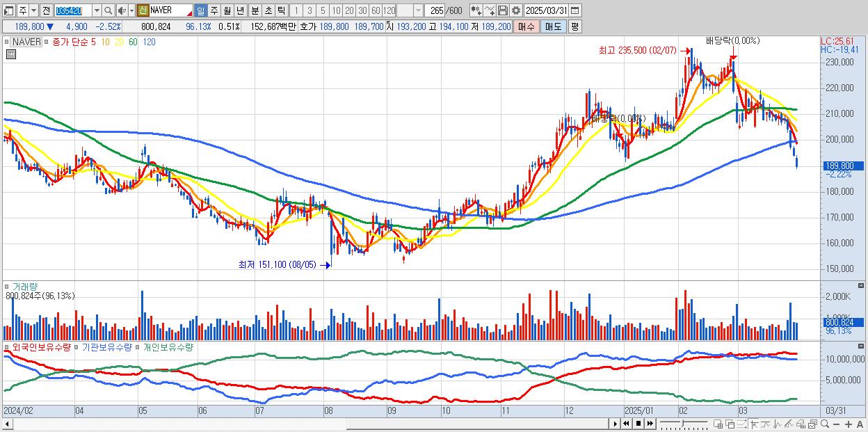Image resolution: width=868 pixels, height=432 pixels.
Task: Select second 초 chart period
Action: click(x=268, y=10)
